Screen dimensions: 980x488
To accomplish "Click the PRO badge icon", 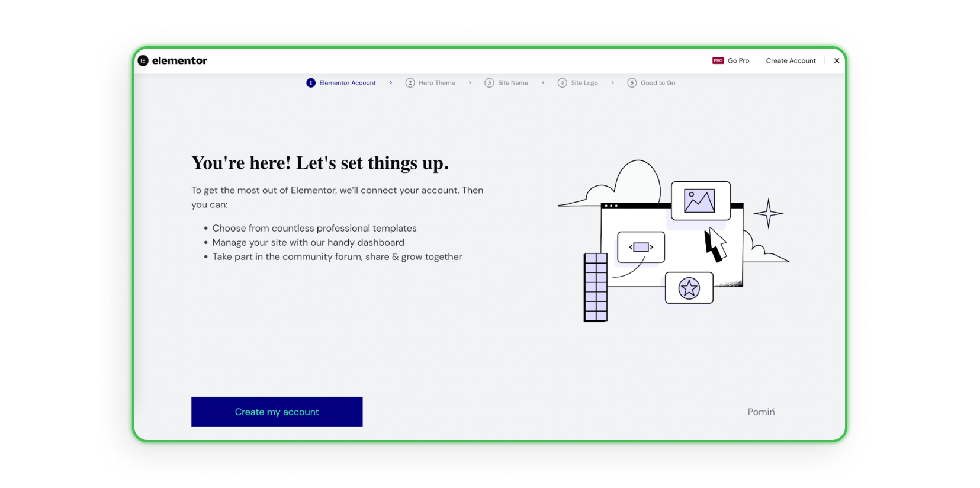I will tap(718, 60).
